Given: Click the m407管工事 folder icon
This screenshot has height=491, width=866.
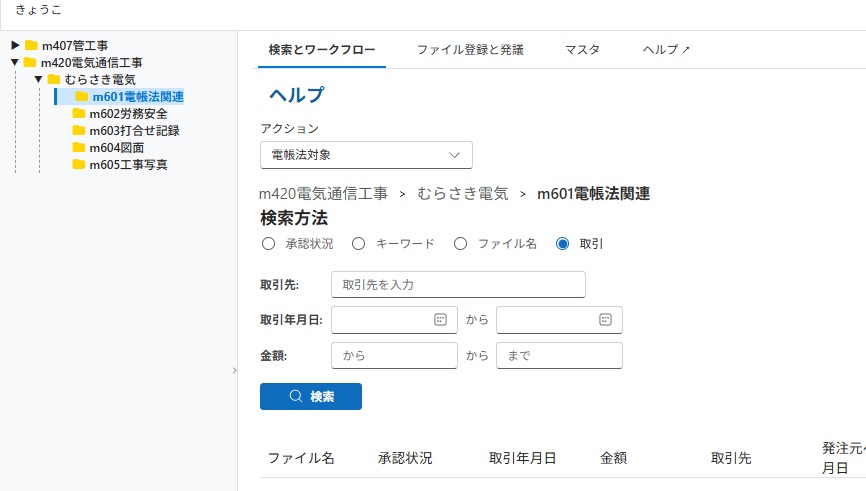Looking at the screenshot, I should pyautogui.click(x=31, y=45).
